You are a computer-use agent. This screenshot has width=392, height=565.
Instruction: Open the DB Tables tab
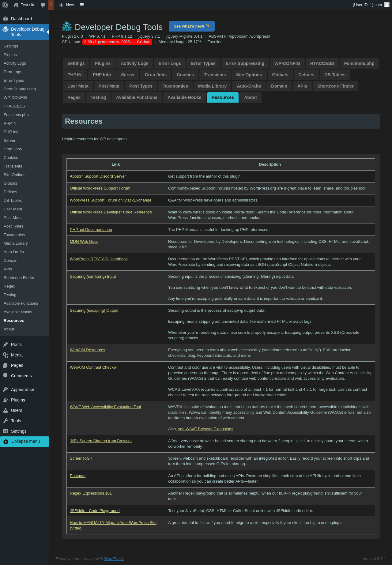335,75
